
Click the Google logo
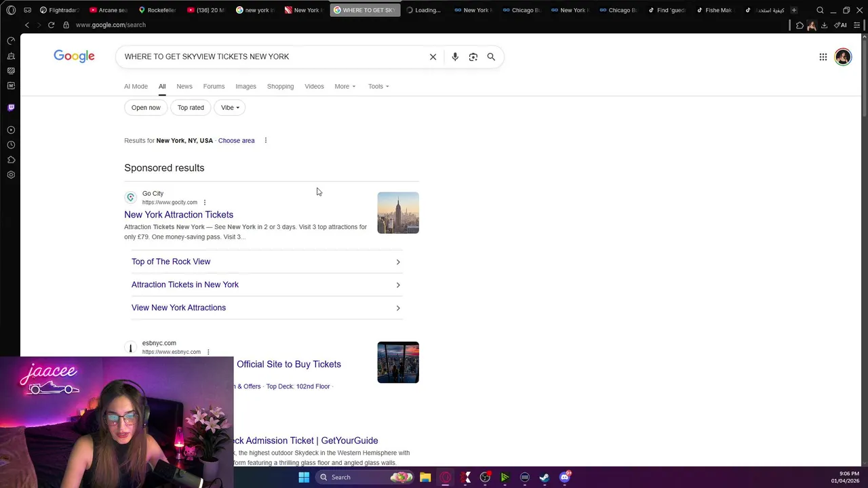(75, 56)
